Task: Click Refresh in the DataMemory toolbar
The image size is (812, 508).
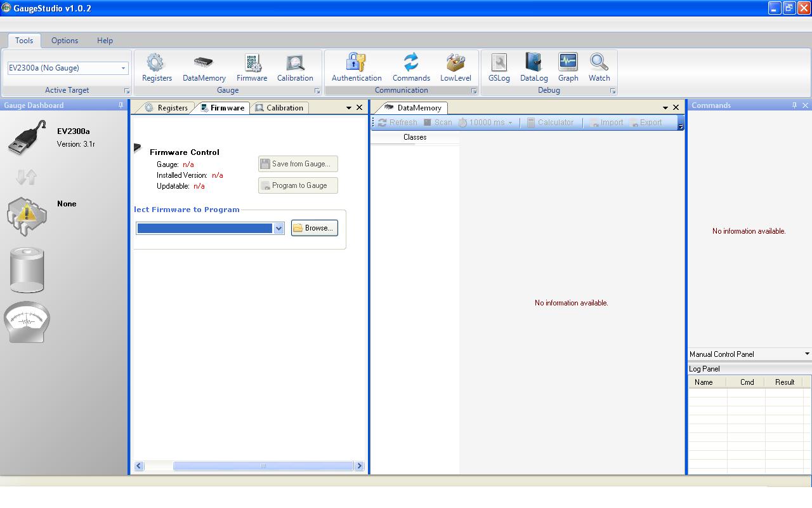Action: [x=397, y=123]
